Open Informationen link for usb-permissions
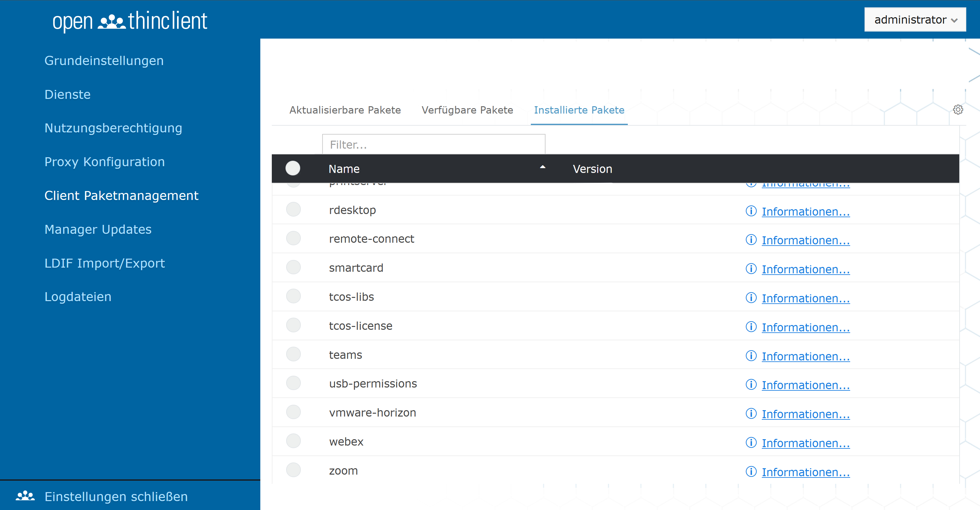The image size is (980, 510). click(x=806, y=385)
